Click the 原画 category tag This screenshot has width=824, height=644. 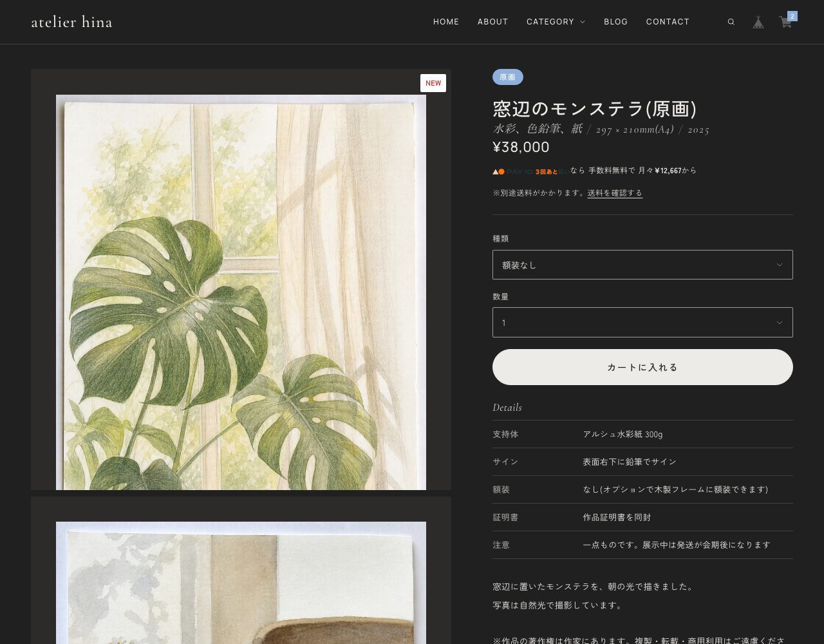point(508,77)
